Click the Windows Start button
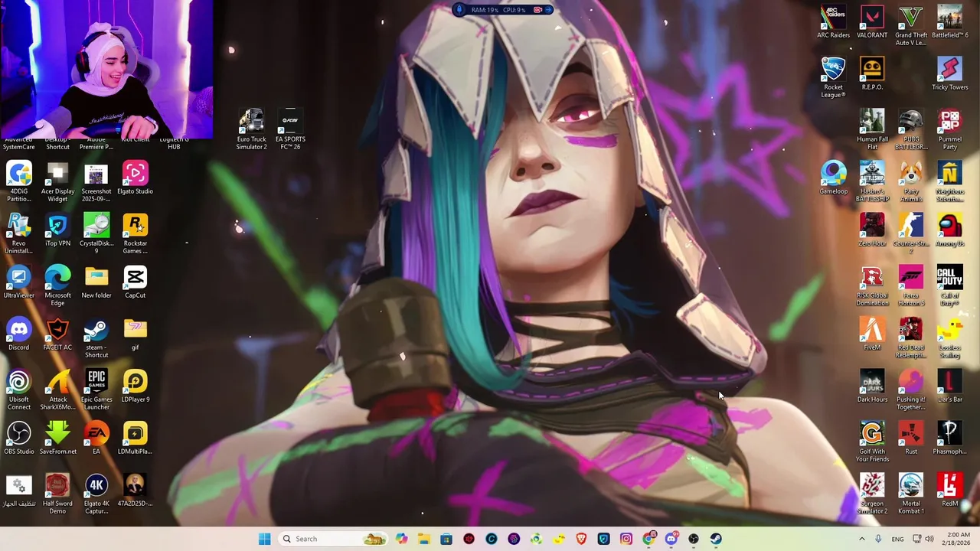Screen dimensions: 980x551 264,539
